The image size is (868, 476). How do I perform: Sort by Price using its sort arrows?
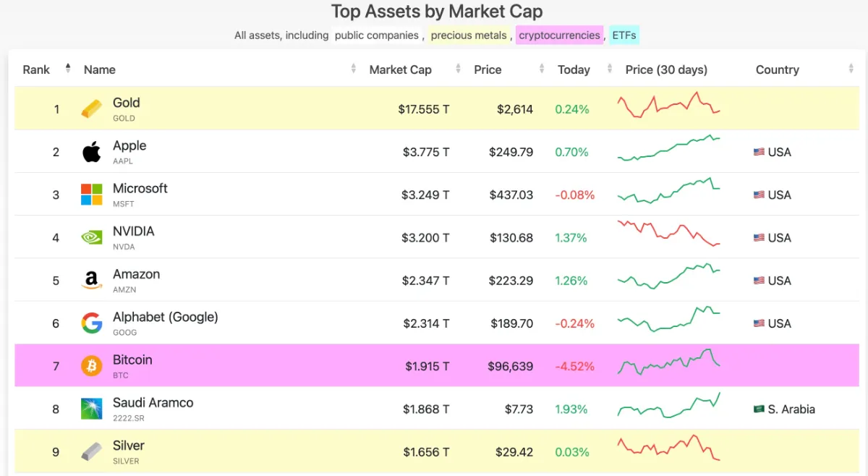coord(542,69)
